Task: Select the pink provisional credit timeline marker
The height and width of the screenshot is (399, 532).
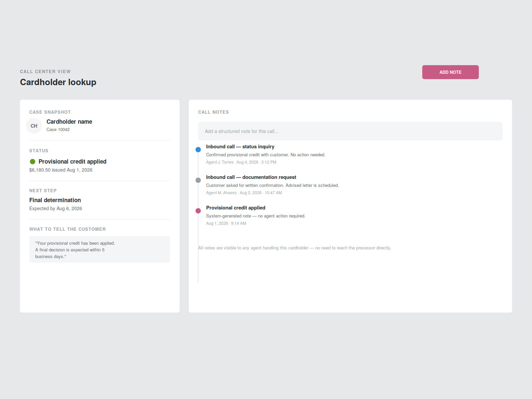Action: tap(198, 211)
